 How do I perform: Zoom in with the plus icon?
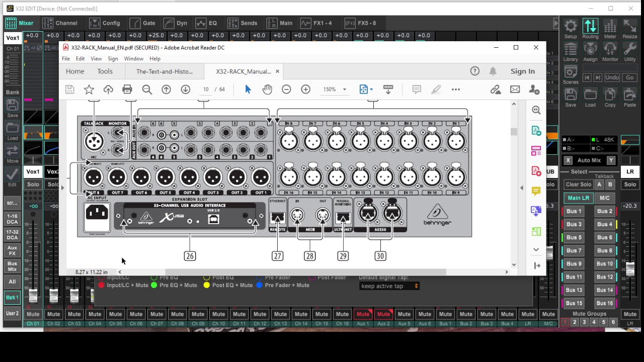(305, 89)
